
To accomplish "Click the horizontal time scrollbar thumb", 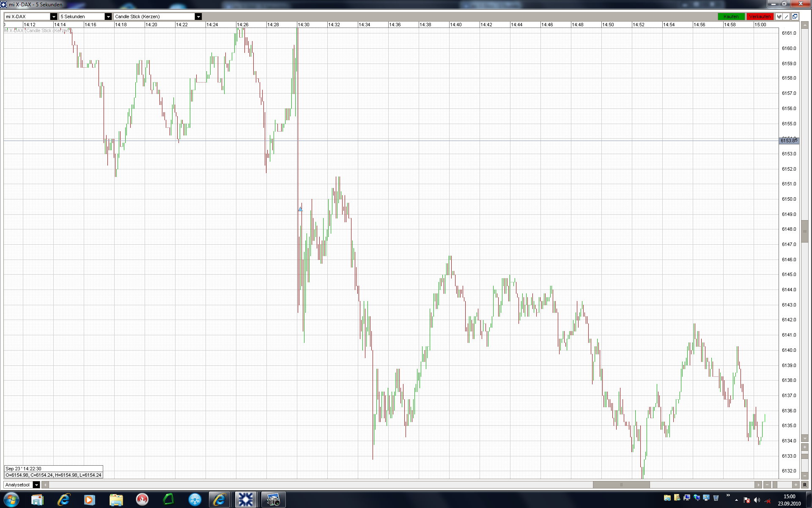I will coord(621,485).
